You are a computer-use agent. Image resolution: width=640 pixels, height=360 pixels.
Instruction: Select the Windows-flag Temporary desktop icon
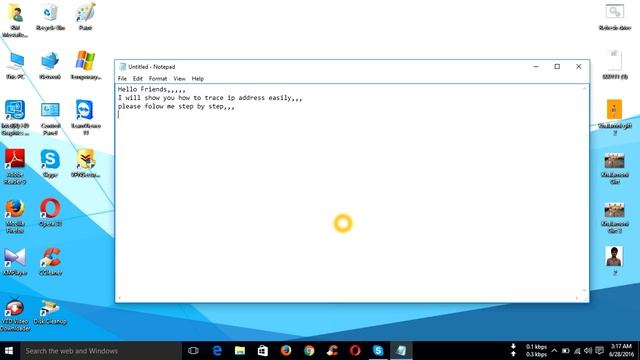(x=85, y=65)
